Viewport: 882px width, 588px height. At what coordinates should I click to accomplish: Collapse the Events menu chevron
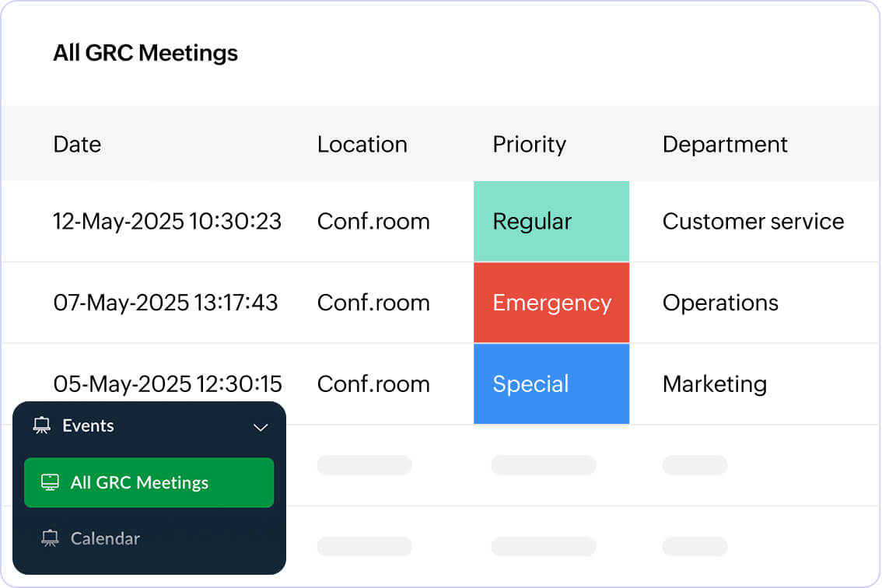(261, 427)
